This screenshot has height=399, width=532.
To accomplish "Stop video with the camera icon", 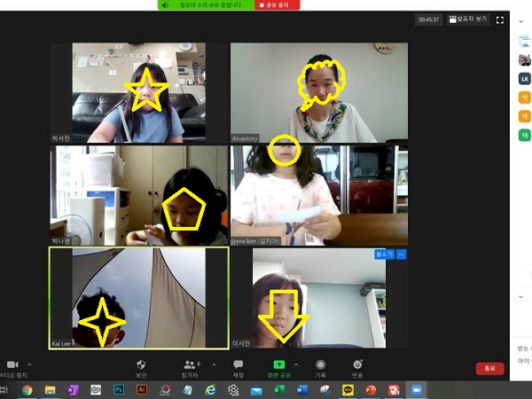I will 12,364.
